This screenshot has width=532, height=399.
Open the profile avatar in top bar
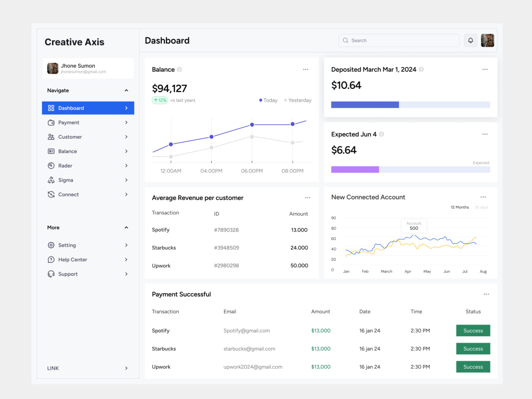[487, 40]
